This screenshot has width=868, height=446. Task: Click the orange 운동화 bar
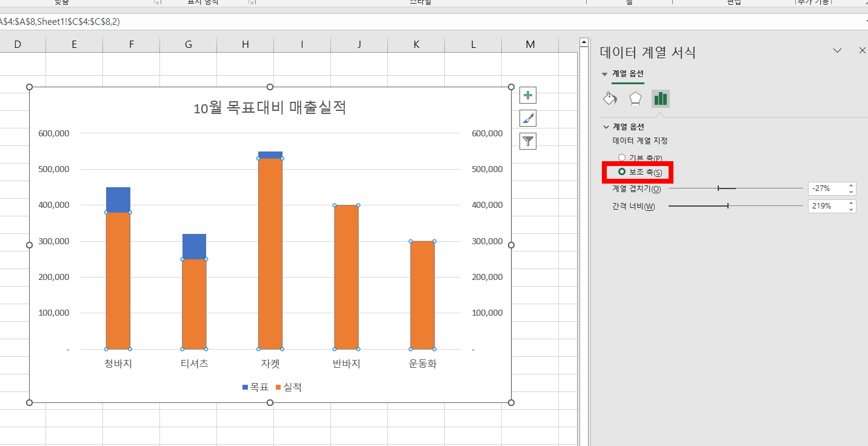coord(422,295)
